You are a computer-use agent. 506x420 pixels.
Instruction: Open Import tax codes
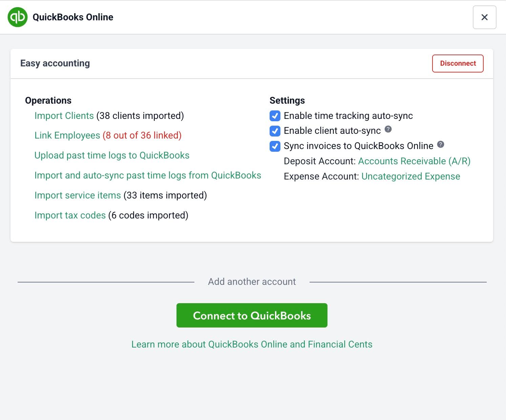point(70,215)
